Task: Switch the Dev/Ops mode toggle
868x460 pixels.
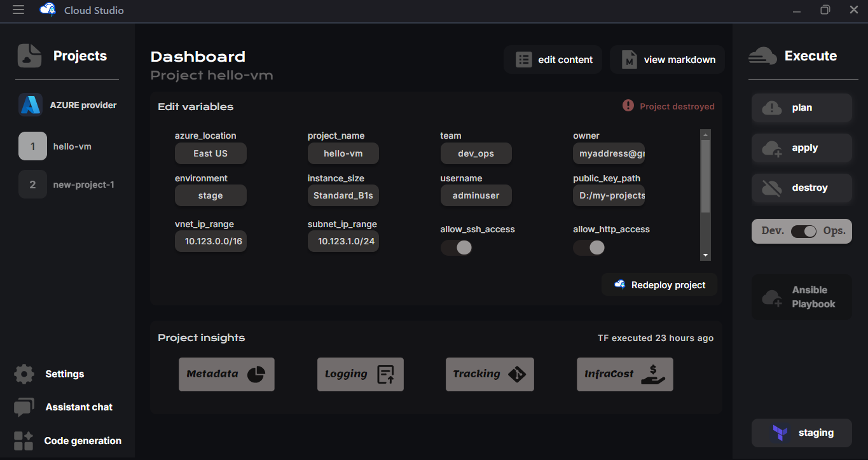Action: coord(803,231)
